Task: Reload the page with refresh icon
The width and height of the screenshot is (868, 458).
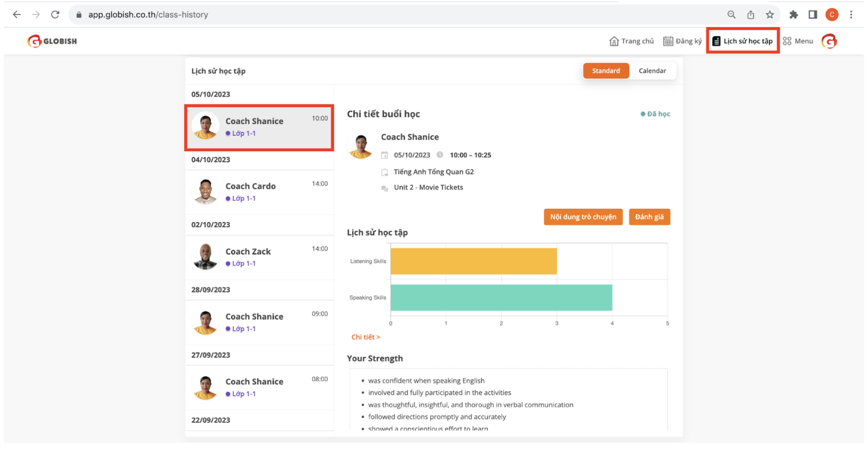Action: coord(55,15)
